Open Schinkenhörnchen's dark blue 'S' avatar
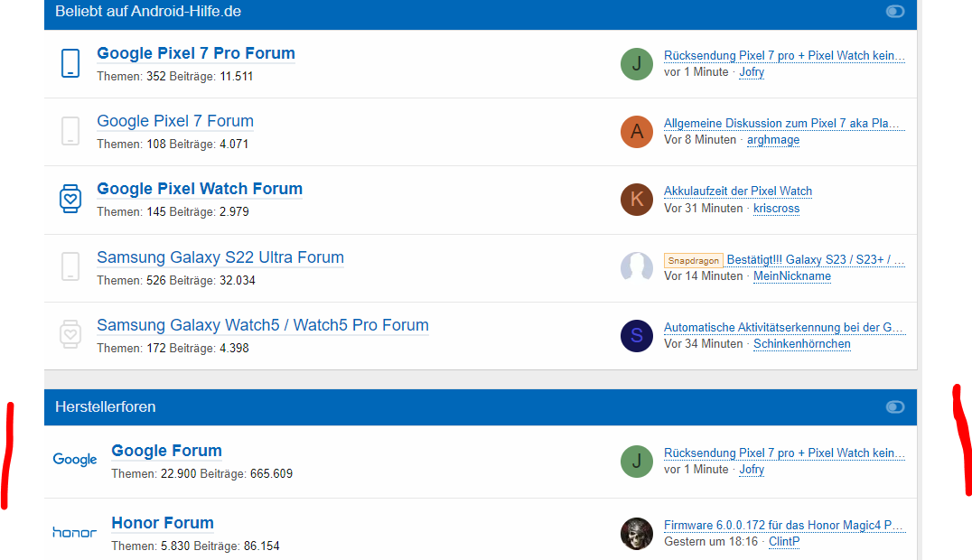The image size is (972, 560). 637,335
